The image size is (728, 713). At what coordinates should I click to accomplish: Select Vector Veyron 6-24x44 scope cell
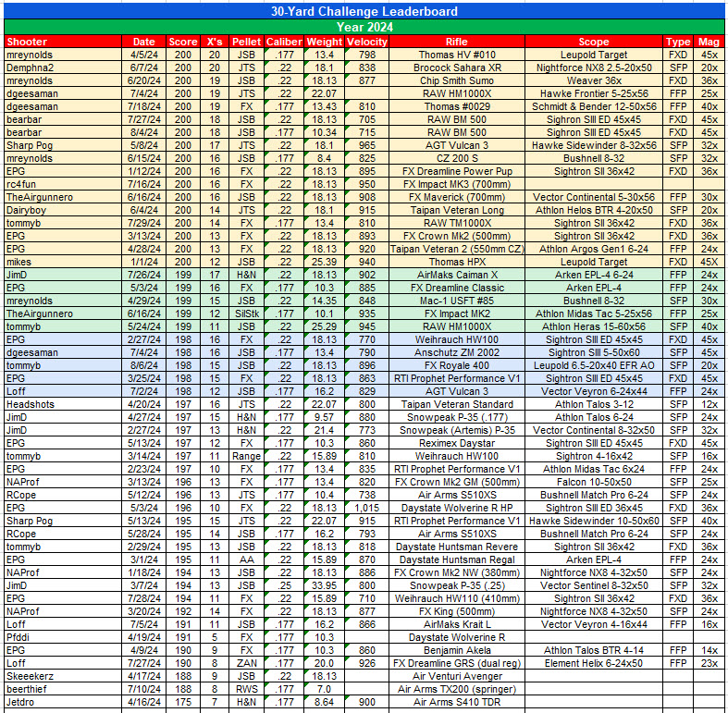[594, 391]
